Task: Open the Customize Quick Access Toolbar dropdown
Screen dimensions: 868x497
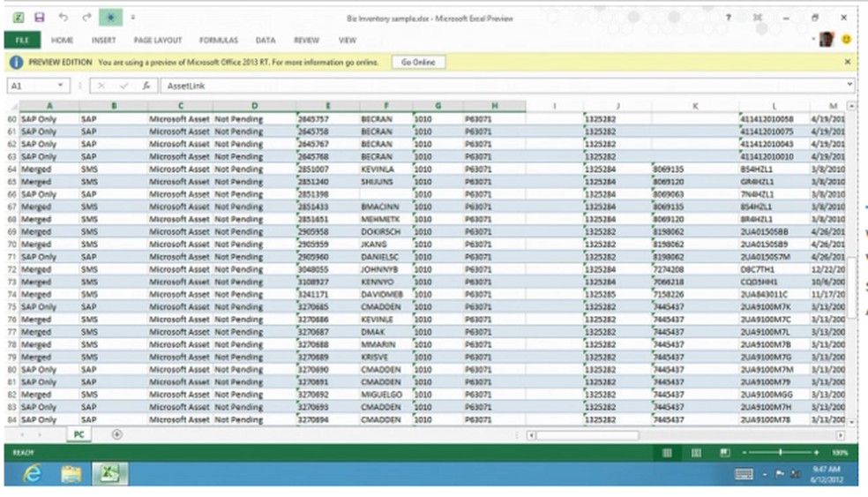Action: [133, 17]
